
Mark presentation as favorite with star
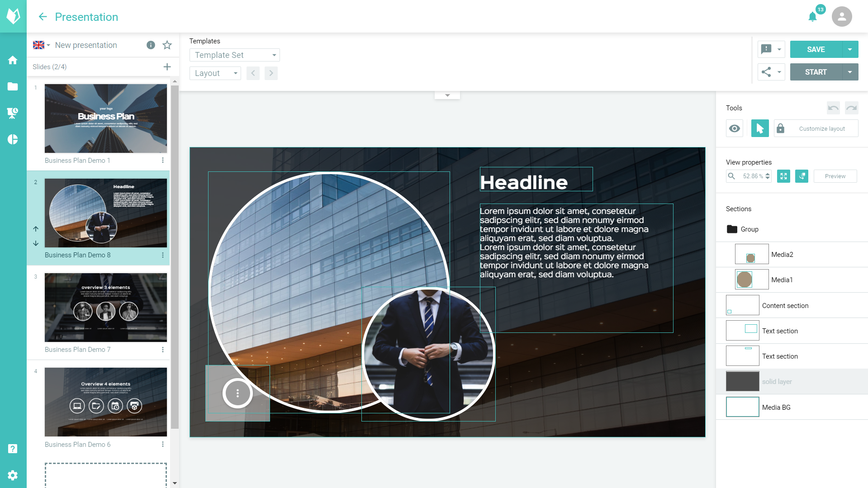point(167,45)
